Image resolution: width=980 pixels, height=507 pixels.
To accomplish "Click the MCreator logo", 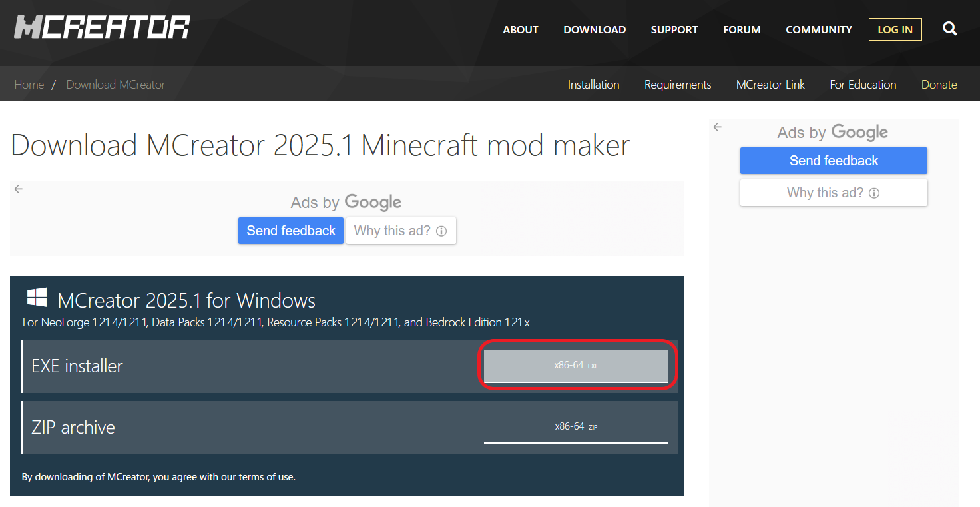I will [x=101, y=27].
